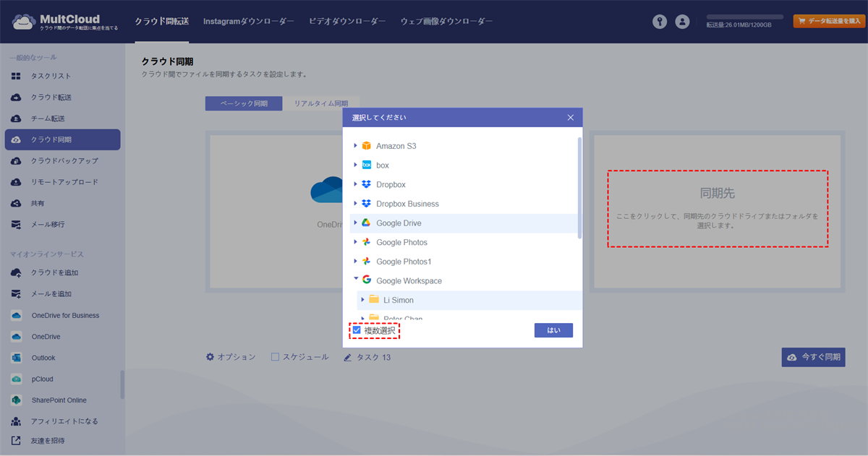Viewport: 868px width, 456px height.
Task: Switch to リアルタイム同期 tab
Action: [x=321, y=103]
